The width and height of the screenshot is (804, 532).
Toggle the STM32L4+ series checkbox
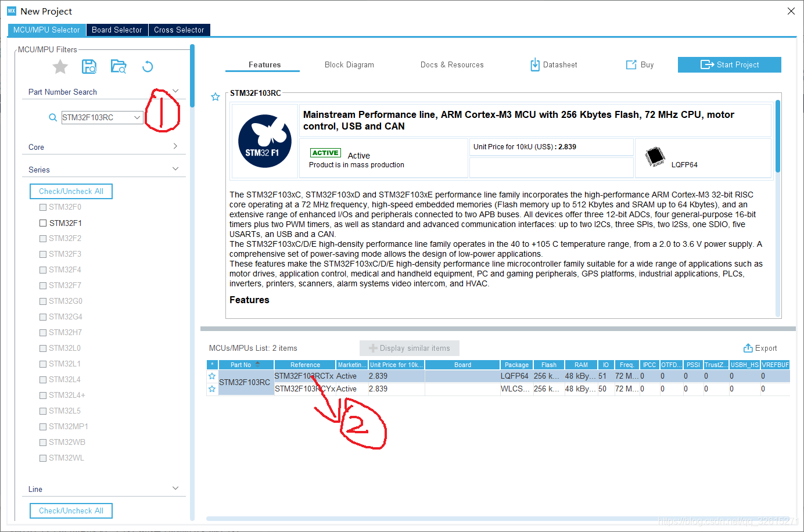[43, 396]
